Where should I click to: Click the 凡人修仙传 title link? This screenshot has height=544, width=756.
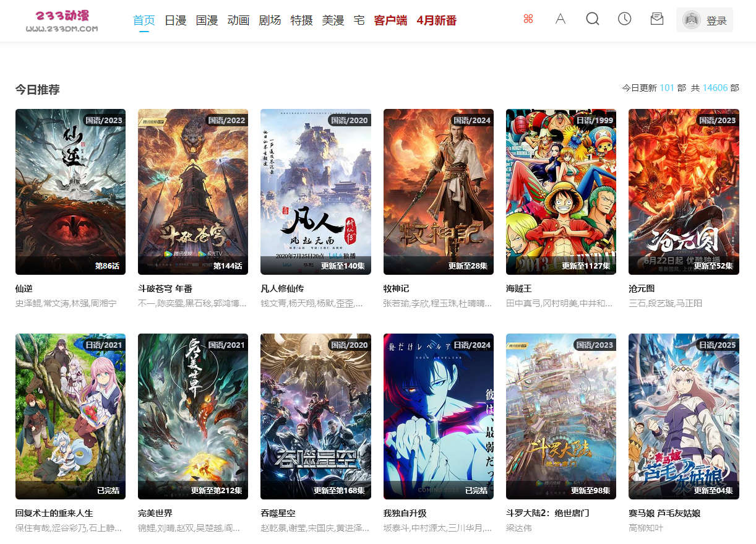[282, 288]
